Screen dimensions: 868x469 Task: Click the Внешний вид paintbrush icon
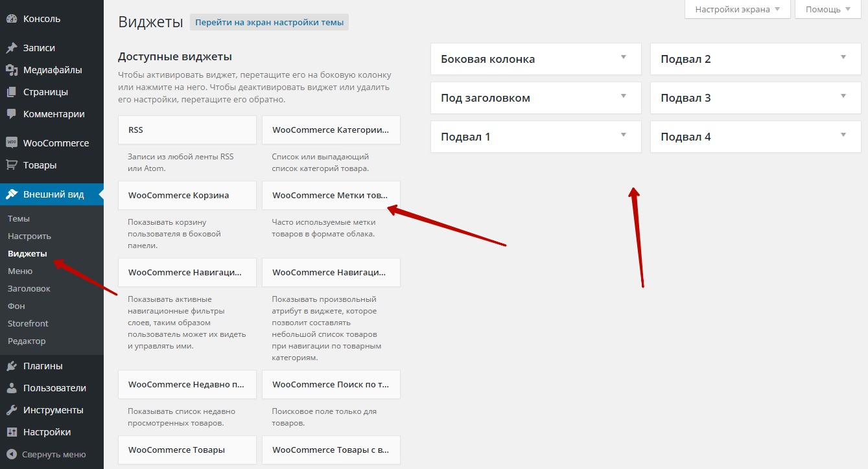tap(12, 194)
